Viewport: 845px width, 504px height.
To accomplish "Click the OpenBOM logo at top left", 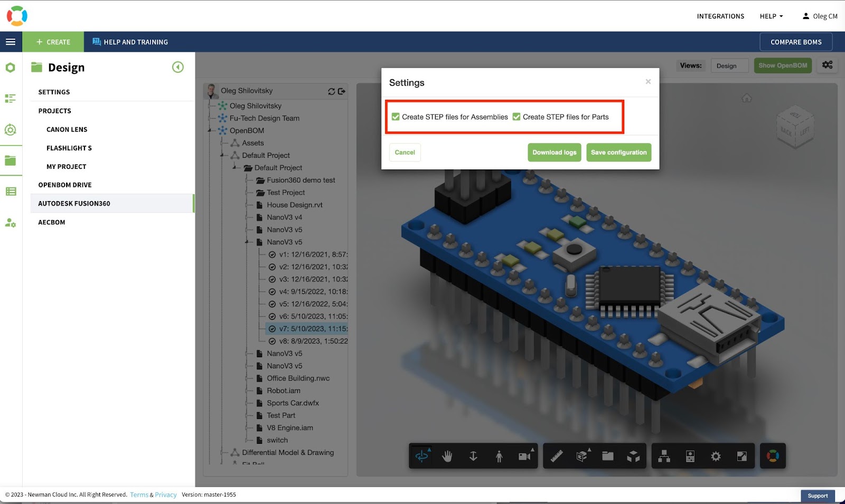I will point(17,16).
